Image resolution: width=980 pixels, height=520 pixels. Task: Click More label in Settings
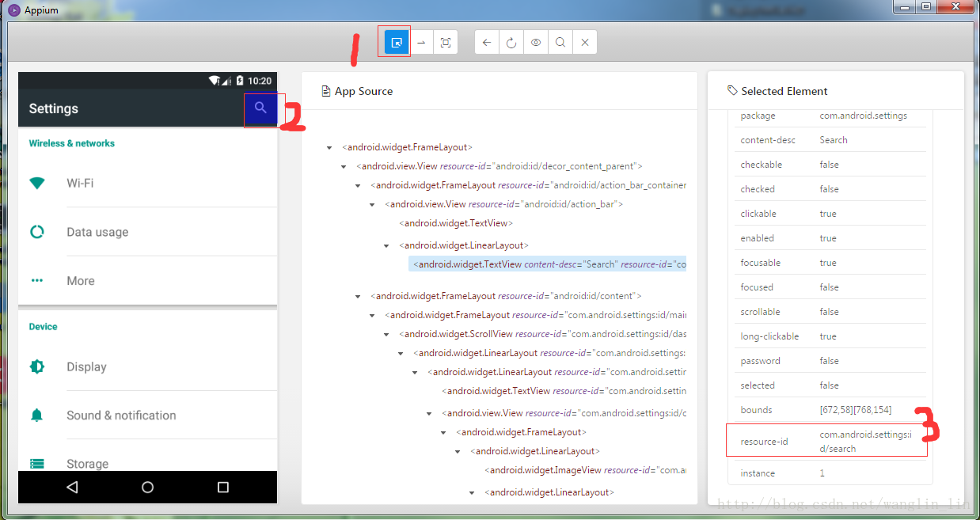point(81,281)
